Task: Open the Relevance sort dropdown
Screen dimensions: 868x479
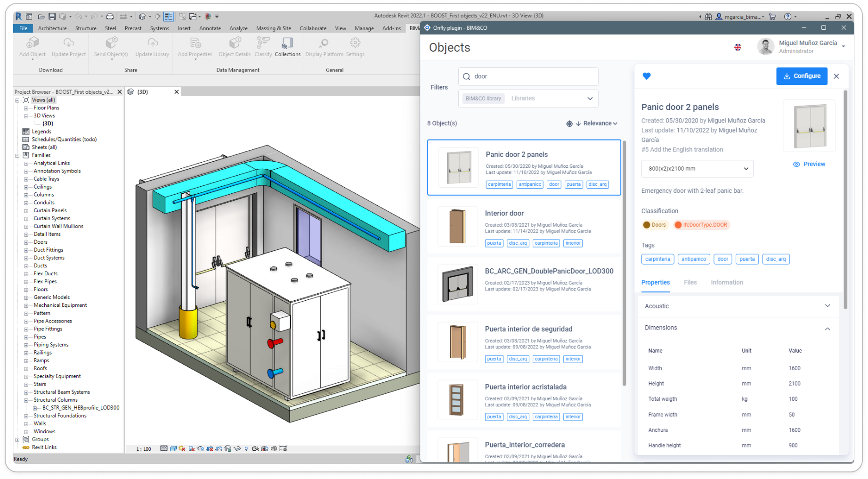Action: [600, 124]
